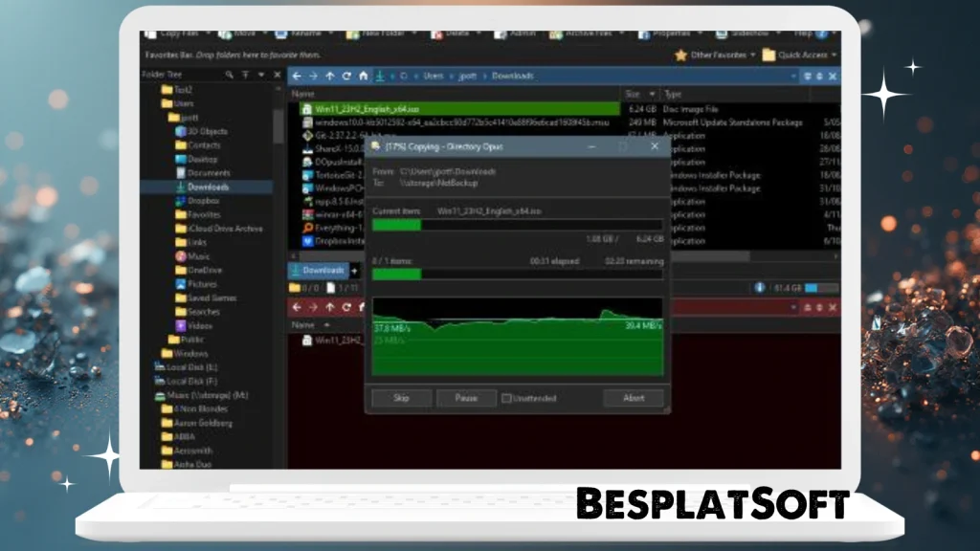This screenshot has height=551, width=980.
Task: Click the 61.4 GB free space gauge
Action: point(809,285)
